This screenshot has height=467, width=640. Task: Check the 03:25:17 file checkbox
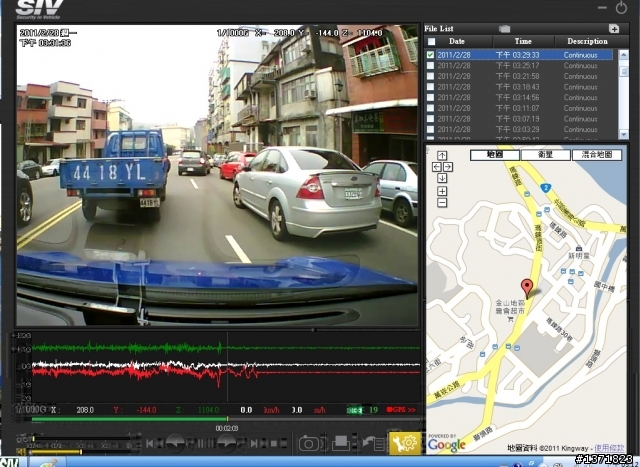pyautogui.click(x=430, y=65)
